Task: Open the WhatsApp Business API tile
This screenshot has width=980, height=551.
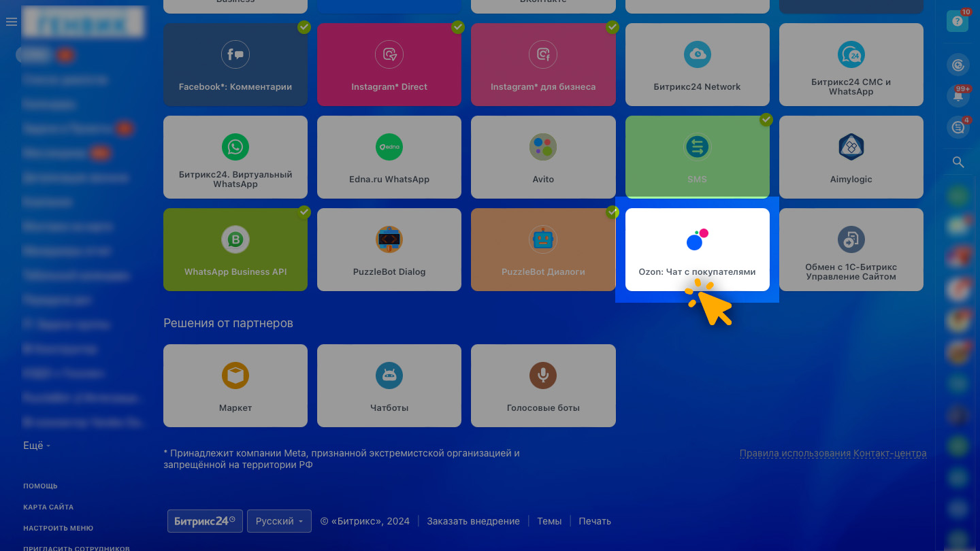Action: (x=235, y=250)
